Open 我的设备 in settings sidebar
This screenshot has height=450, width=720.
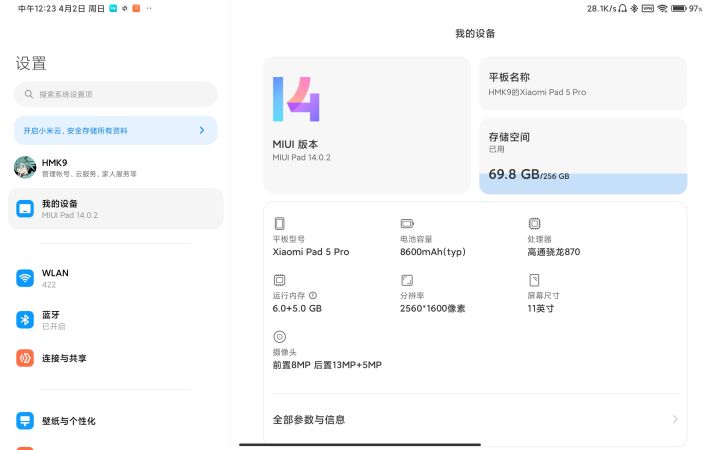pyautogui.click(x=115, y=208)
